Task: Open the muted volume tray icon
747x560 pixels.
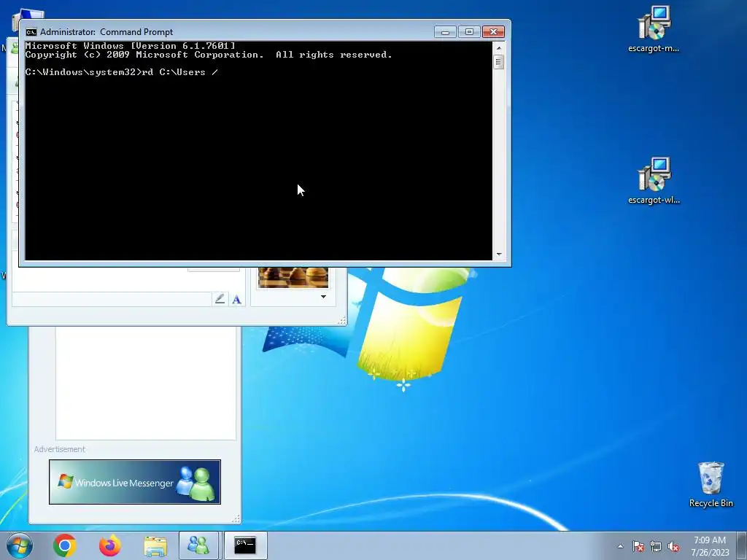Action: 673,546
